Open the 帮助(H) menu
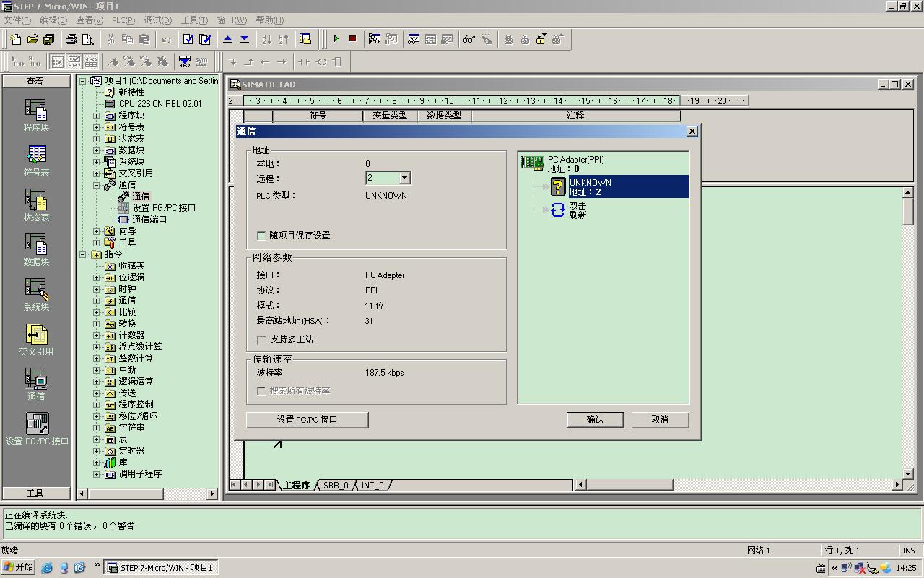Image resolution: width=924 pixels, height=578 pixels. coord(271,20)
